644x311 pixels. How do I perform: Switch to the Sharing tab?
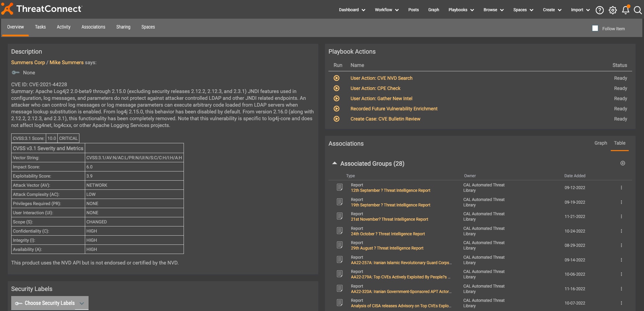123,27
